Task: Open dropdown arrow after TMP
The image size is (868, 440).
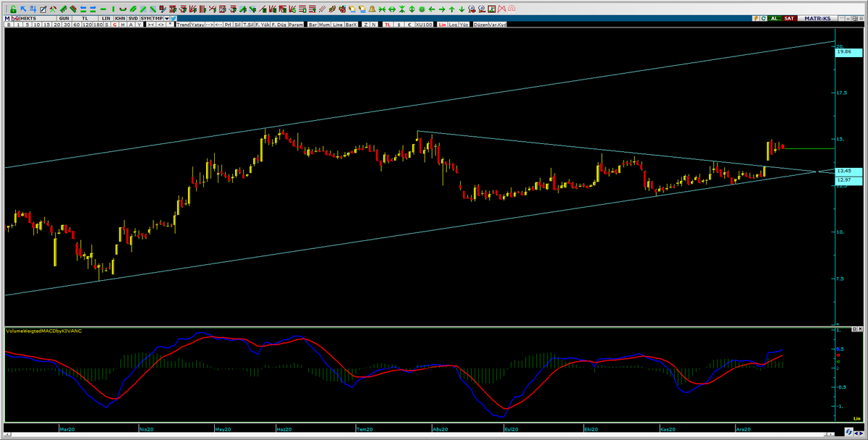Action: point(166,18)
